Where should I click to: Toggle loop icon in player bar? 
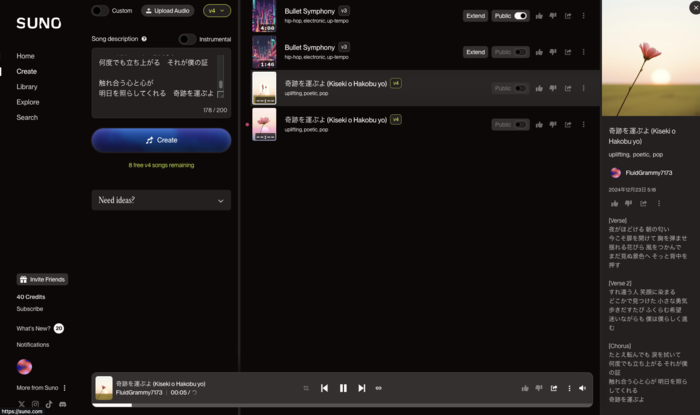(379, 388)
